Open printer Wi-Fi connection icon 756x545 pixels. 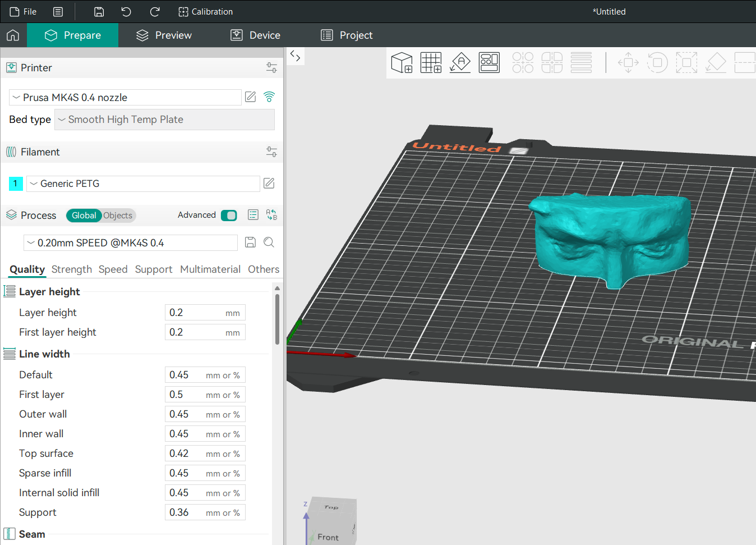pos(269,97)
